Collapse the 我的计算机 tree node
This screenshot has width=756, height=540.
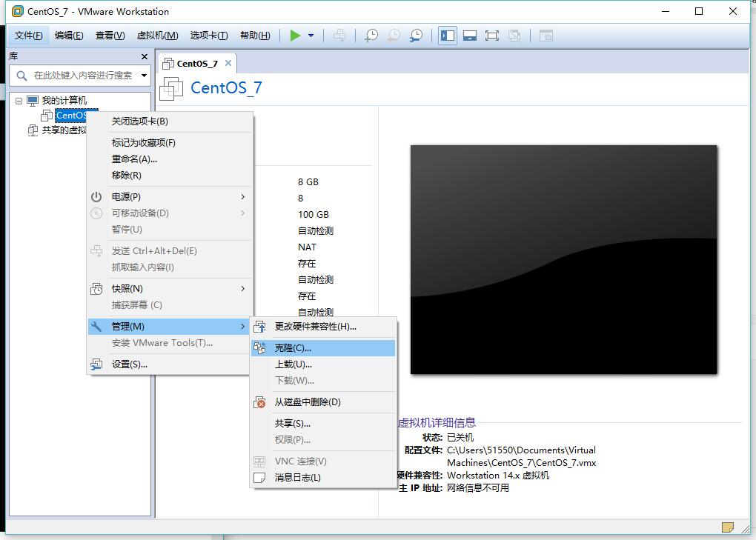click(19, 101)
